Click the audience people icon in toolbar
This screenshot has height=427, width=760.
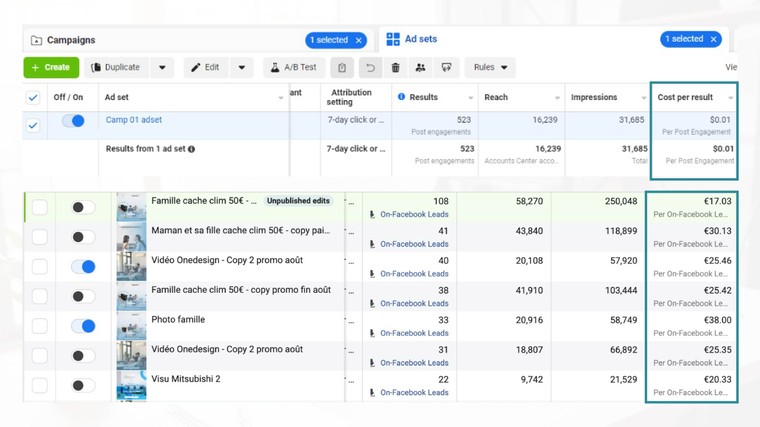click(420, 68)
